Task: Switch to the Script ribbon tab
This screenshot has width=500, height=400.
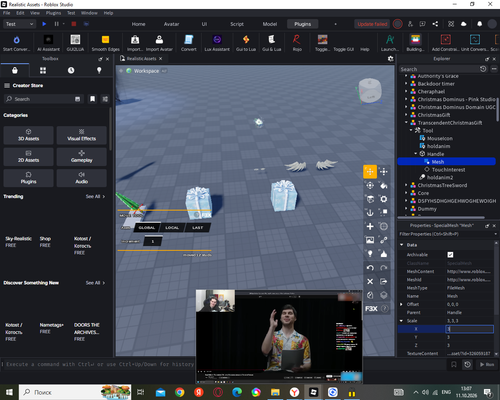Action: (x=237, y=24)
